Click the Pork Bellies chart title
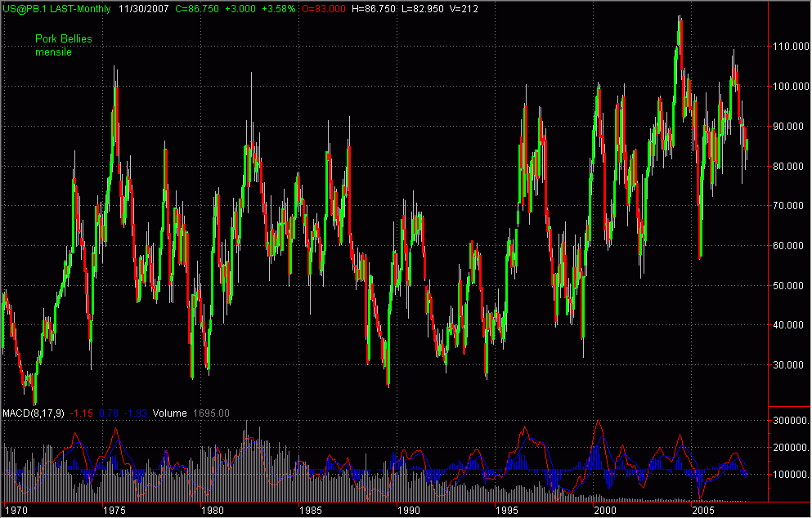Viewport: 812px width, 518px height. tap(63, 38)
